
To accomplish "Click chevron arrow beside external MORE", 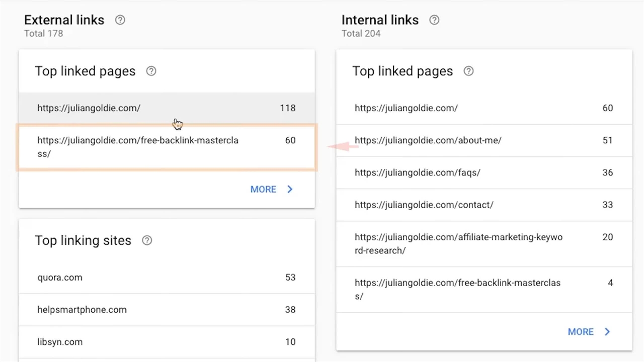I will pos(290,190).
